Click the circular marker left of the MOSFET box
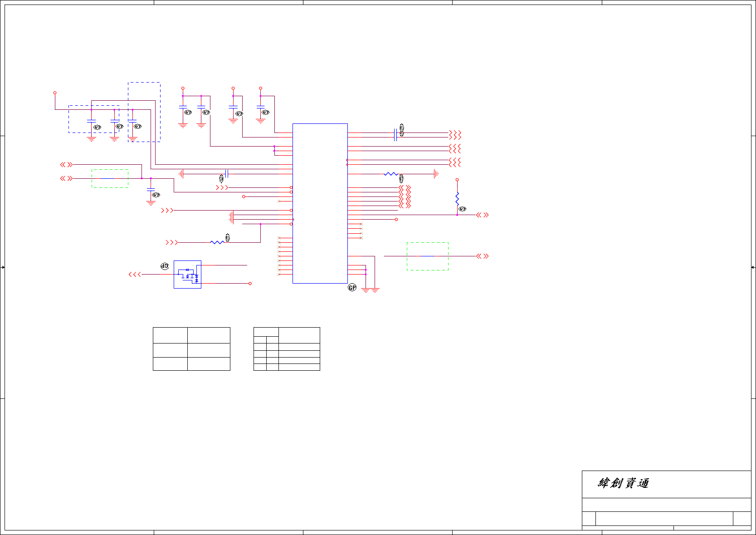The image size is (756, 535). (x=165, y=266)
